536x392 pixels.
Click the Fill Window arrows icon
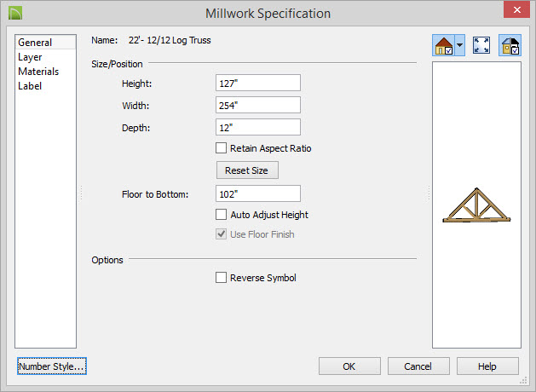click(481, 45)
